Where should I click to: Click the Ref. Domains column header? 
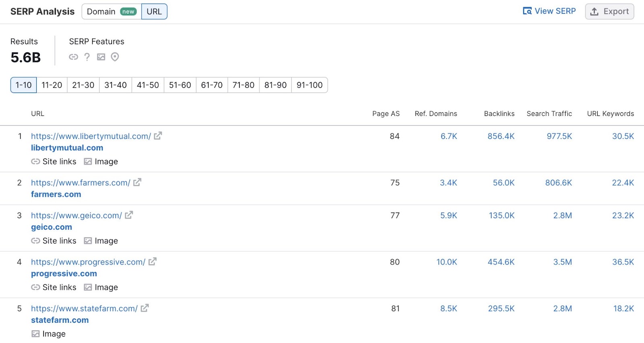point(436,114)
